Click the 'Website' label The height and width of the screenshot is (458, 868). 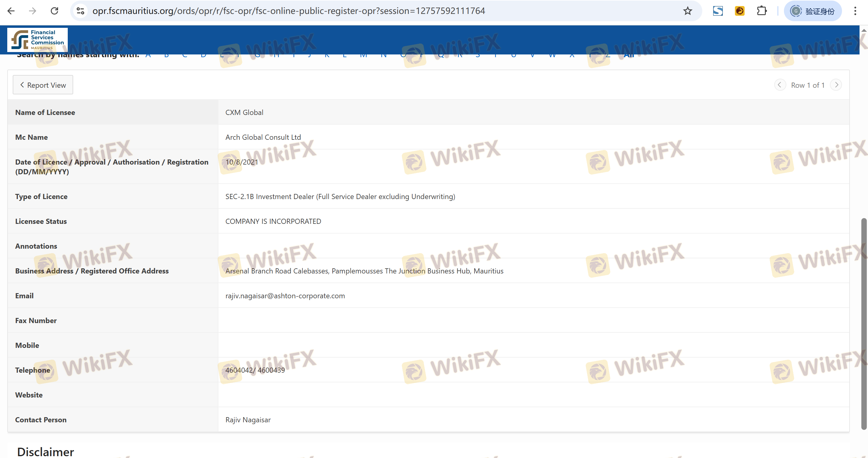pyautogui.click(x=29, y=395)
